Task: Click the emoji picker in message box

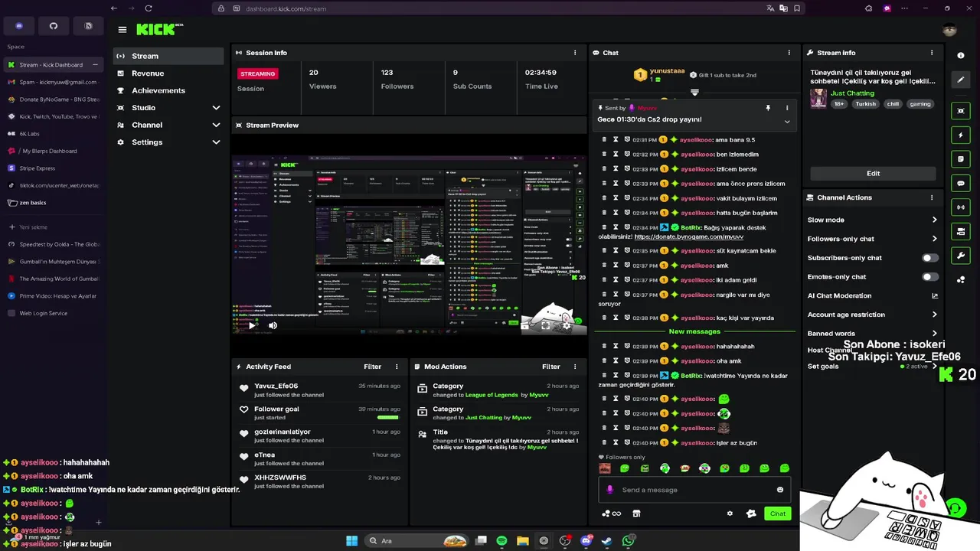Action: pos(780,490)
